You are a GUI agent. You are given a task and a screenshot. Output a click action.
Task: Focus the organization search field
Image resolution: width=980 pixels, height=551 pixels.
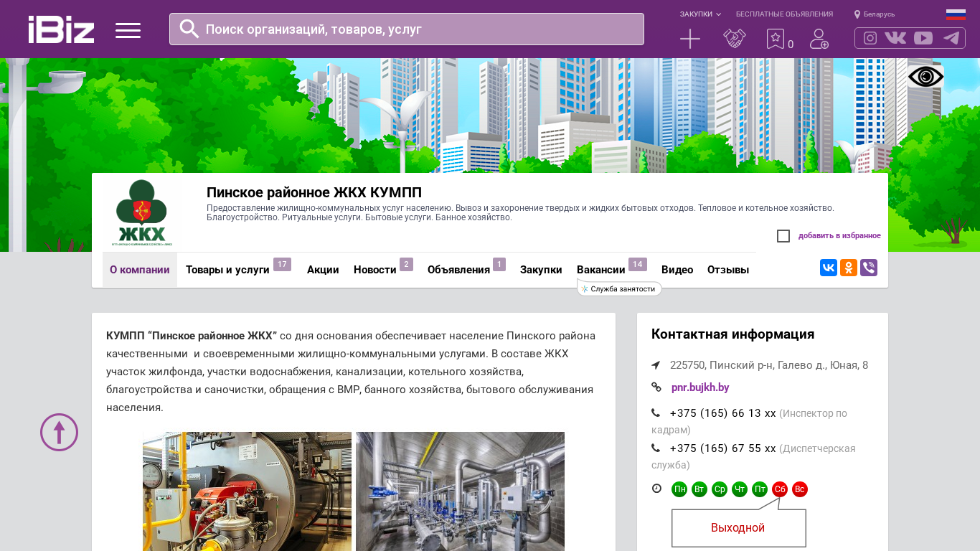click(x=407, y=29)
